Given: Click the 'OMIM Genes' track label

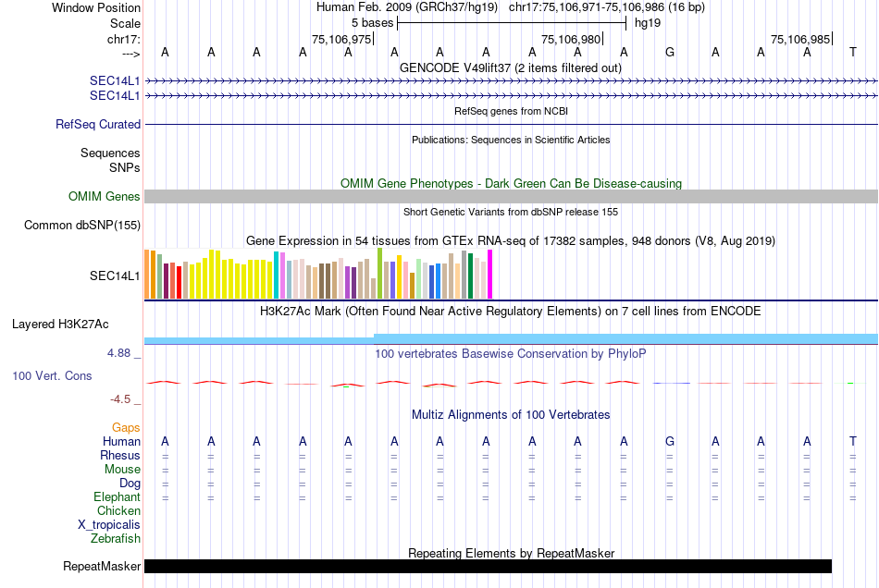Looking at the screenshot, I should 104,197.
